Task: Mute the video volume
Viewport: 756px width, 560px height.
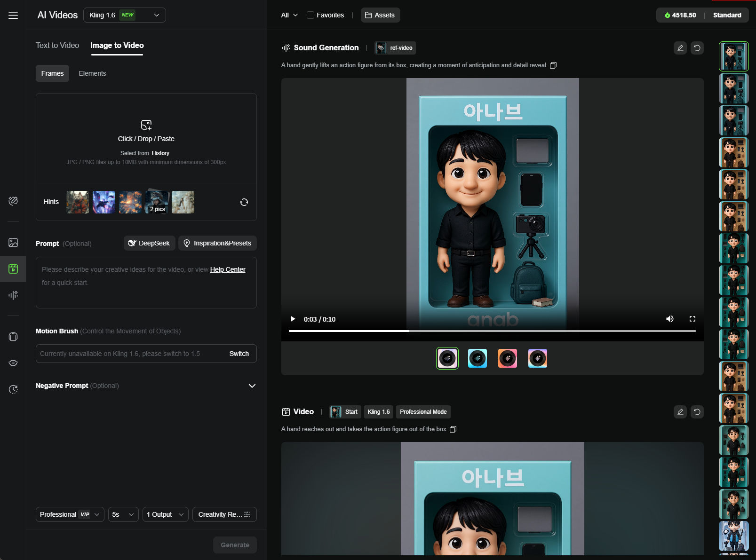Action: click(x=670, y=319)
